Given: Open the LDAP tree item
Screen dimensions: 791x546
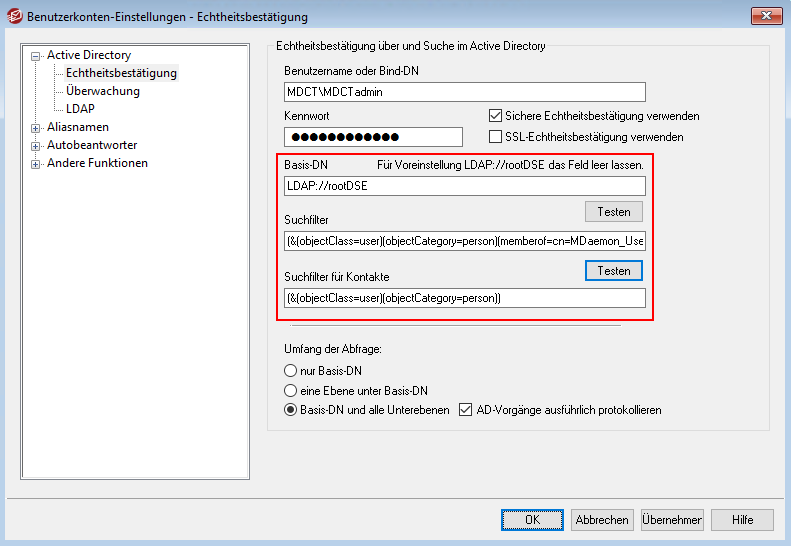Looking at the screenshot, I should 80,109.
